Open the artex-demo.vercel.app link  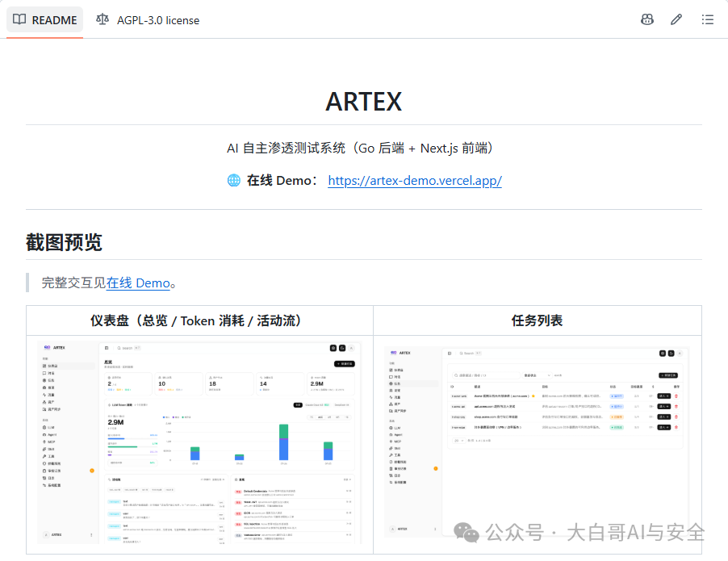coord(415,180)
